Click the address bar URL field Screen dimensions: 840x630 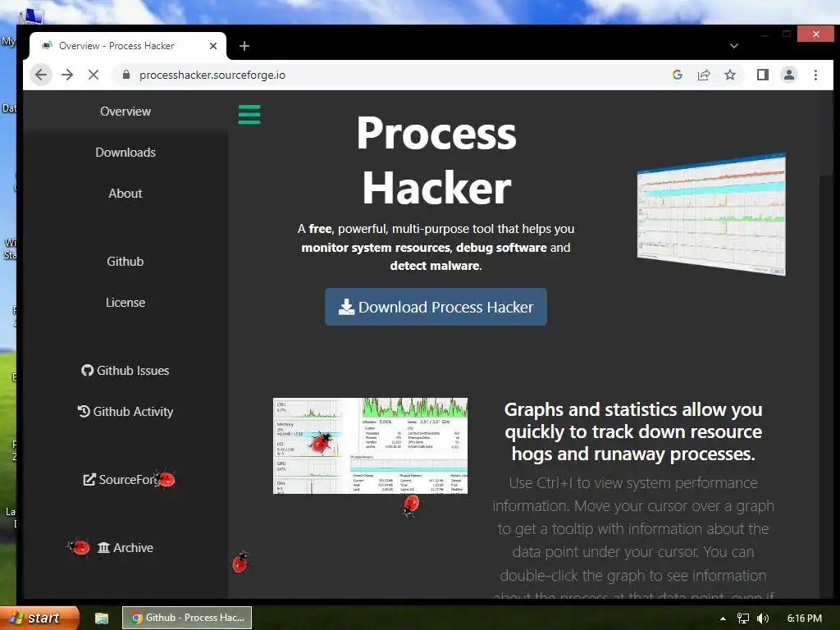tap(391, 75)
